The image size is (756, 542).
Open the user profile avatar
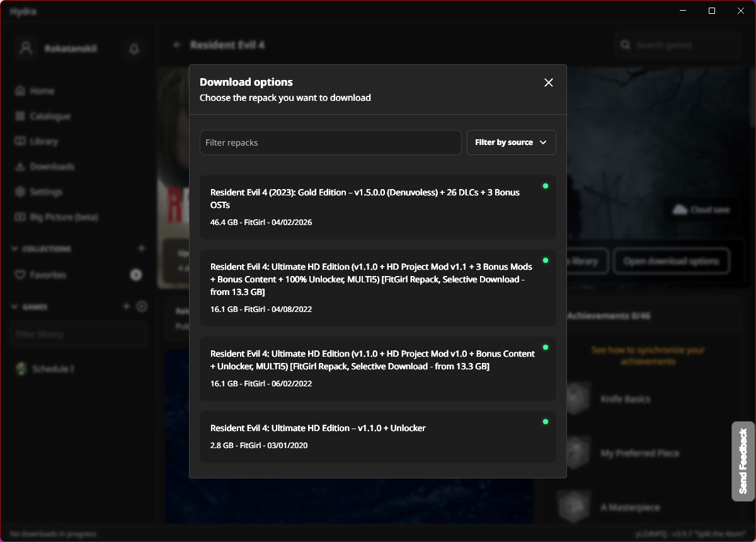pyautogui.click(x=26, y=49)
